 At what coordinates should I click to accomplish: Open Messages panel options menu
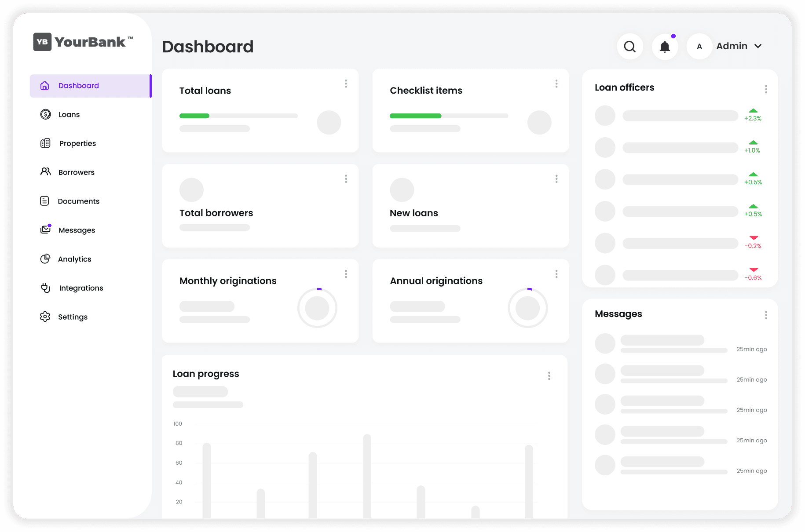pos(766,315)
